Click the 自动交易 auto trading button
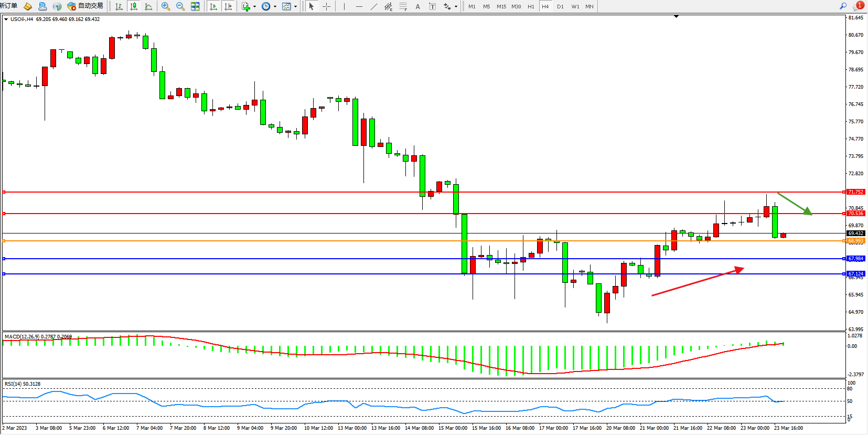 (85, 6)
